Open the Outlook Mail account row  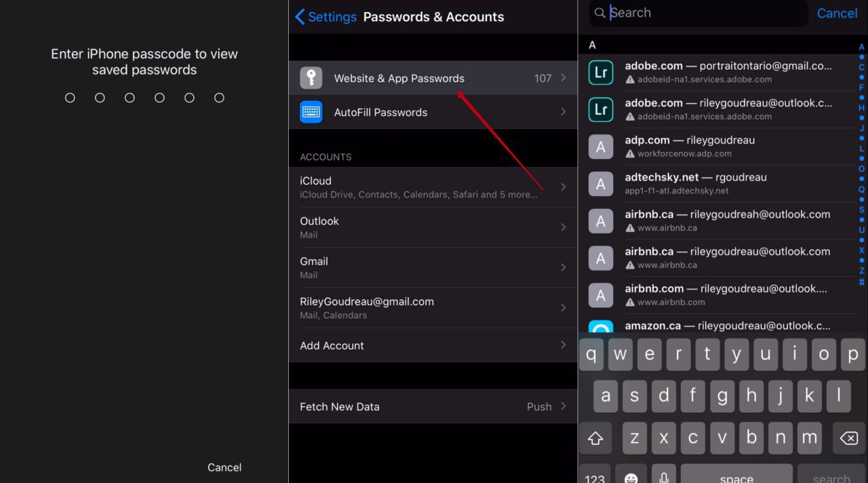[433, 227]
